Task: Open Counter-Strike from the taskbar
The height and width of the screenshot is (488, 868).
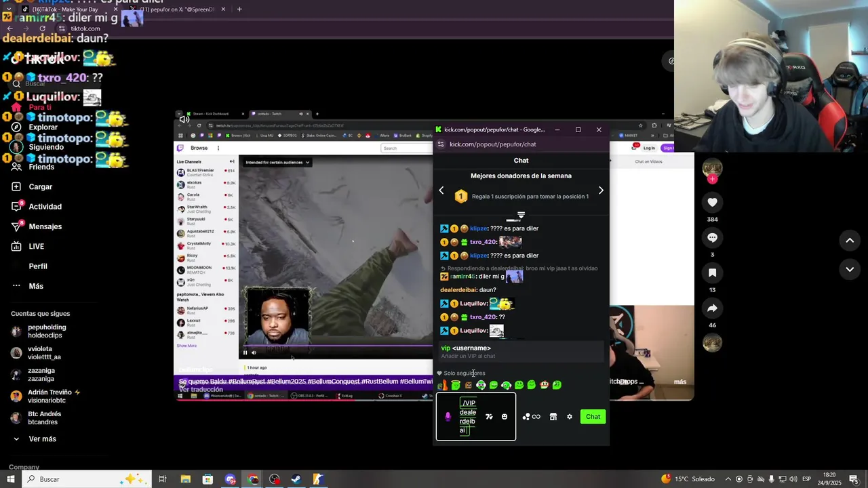Action: click(x=318, y=479)
